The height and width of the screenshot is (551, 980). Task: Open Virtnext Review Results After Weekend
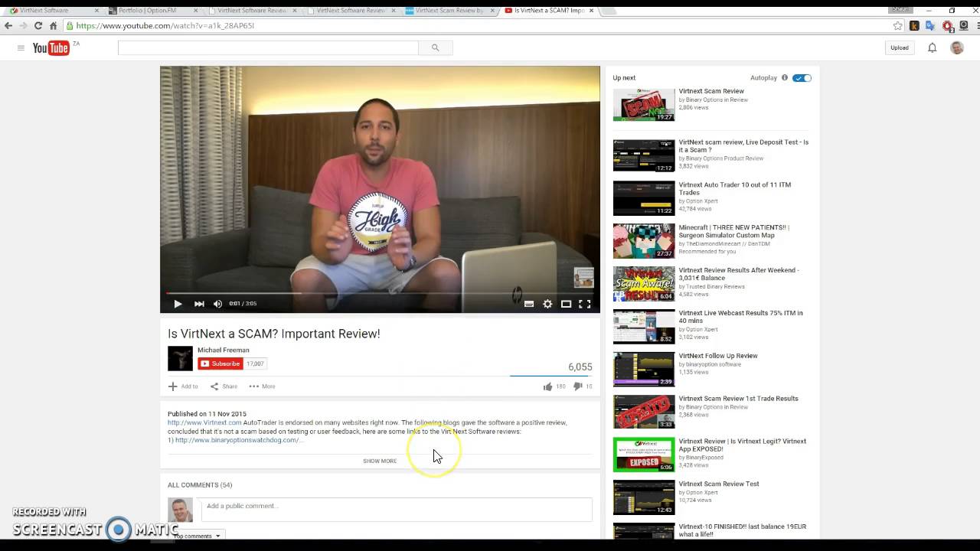[738, 274]
